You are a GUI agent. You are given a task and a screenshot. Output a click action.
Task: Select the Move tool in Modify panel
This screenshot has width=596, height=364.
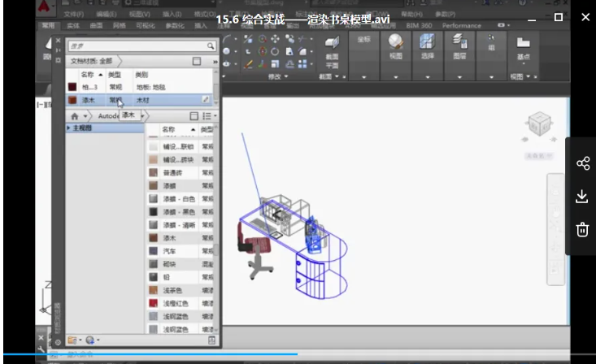[x=275, y=39]
